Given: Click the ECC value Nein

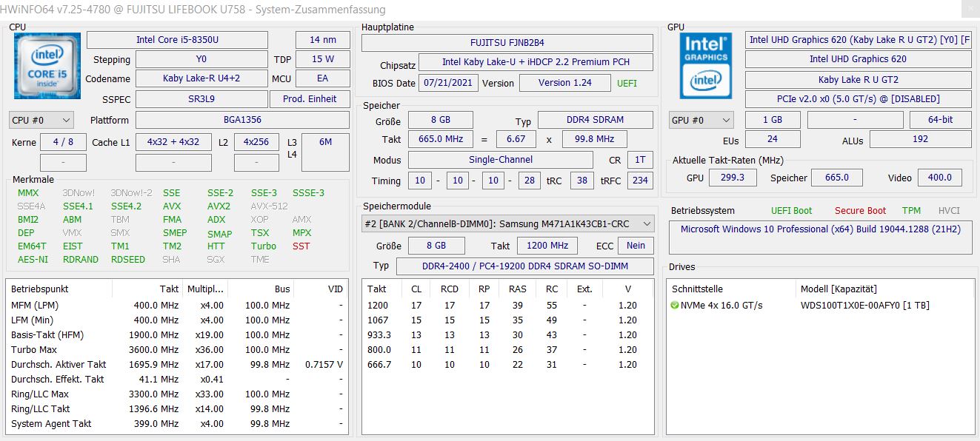Looking at the screenshot, I should pos(636,246).
